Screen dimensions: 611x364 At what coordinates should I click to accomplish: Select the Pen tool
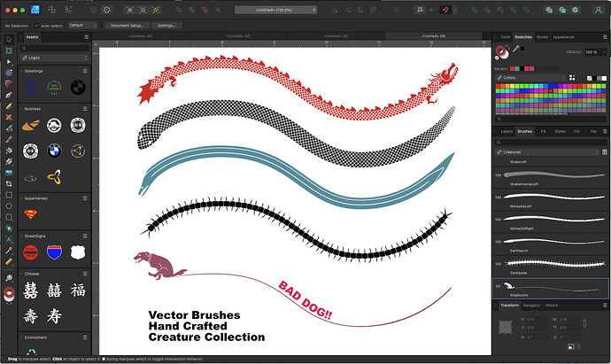pos(8,93)
